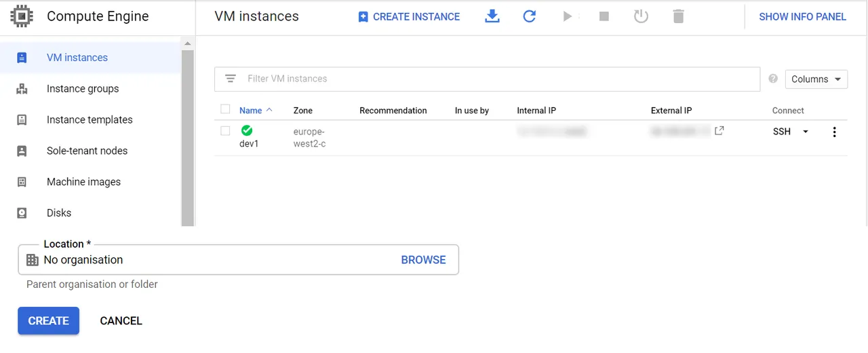Screen dimensions: 868x353
Task: Open Machine images in the sidebar
Action: coord(91,182)
